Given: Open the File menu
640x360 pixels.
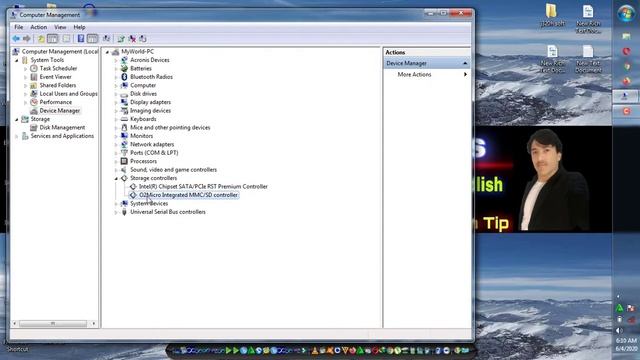Looking at the screenshot, I should (x=19, y=27).
